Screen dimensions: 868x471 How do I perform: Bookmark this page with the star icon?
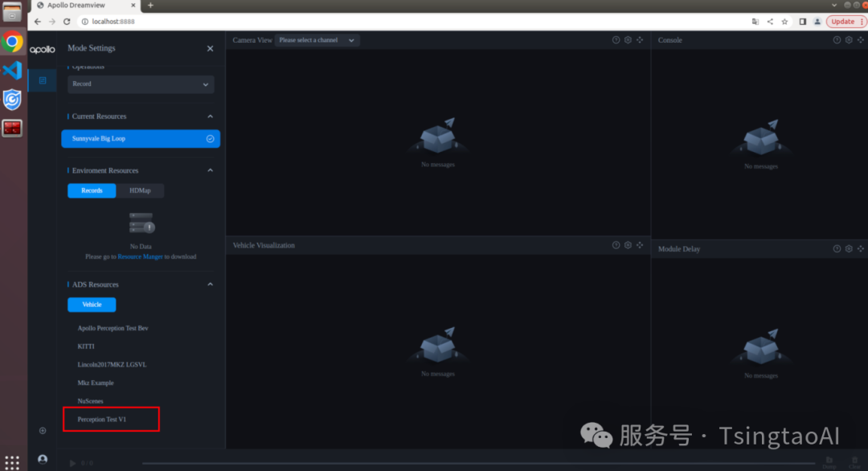coord(784,22)
